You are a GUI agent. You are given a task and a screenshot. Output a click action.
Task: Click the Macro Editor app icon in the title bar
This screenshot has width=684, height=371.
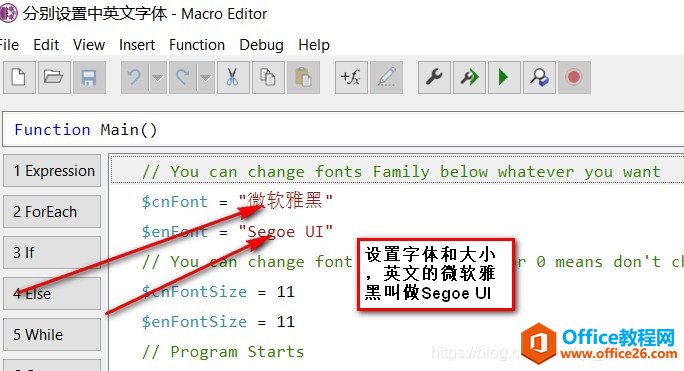[x=8, y=13]
